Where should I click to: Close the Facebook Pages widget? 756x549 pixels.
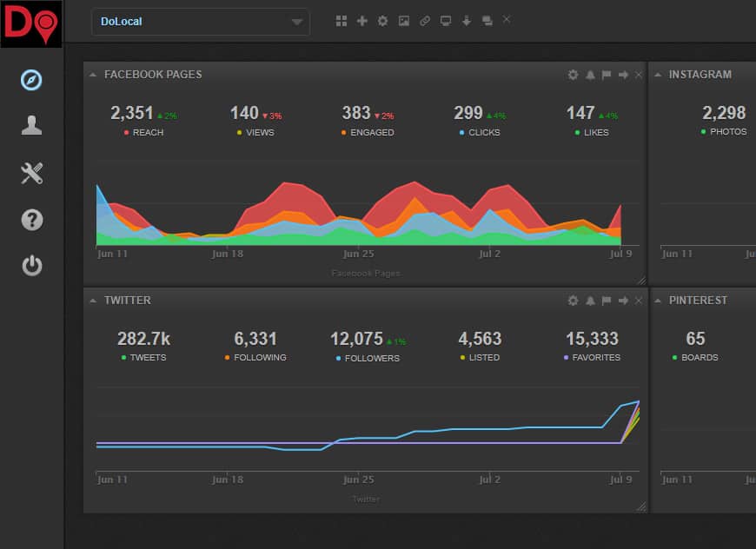click(639, 75)
